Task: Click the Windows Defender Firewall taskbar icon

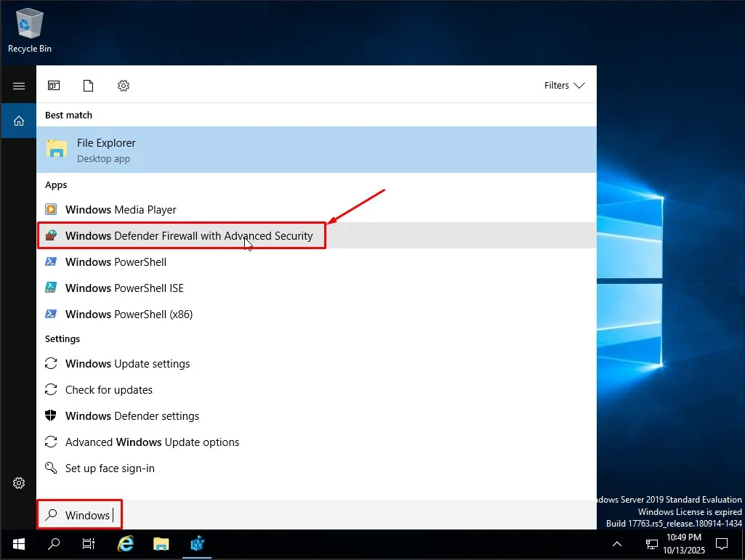Action: [x=197, y=543]
